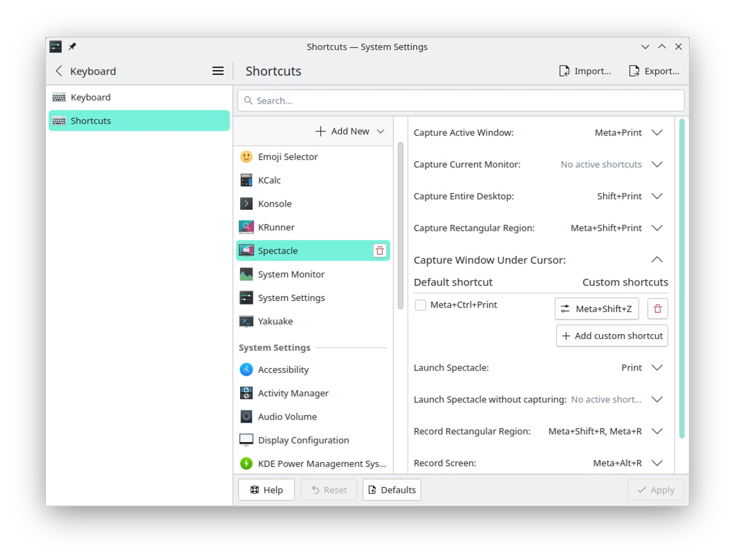Image resolution: width=735 pixels, height=560 pixels.
Task: Click the shortcut details panel scrollbar
Action: click(682, 279)
